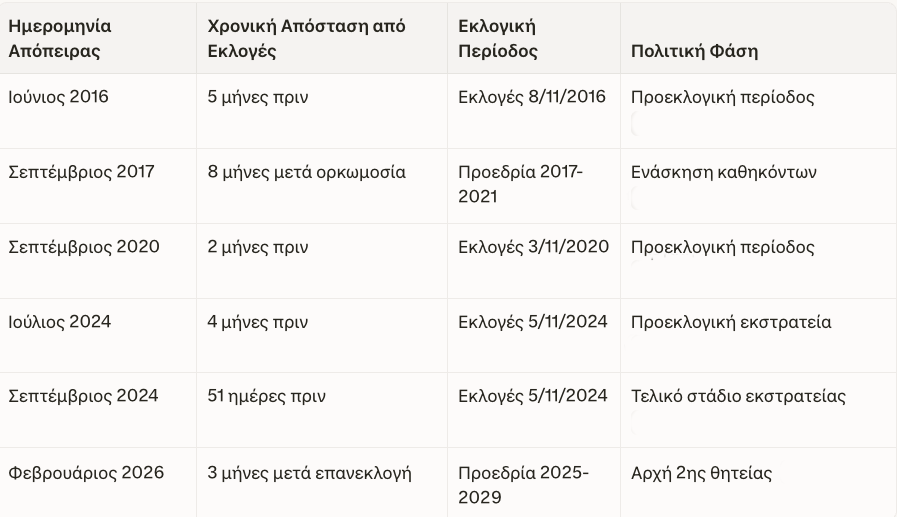Image resolution: width=897 pixels, height=517 pixels.
Task: Click the 'Φεβρουάριος 2026' date cell
Action: click(x=86, y=472)
